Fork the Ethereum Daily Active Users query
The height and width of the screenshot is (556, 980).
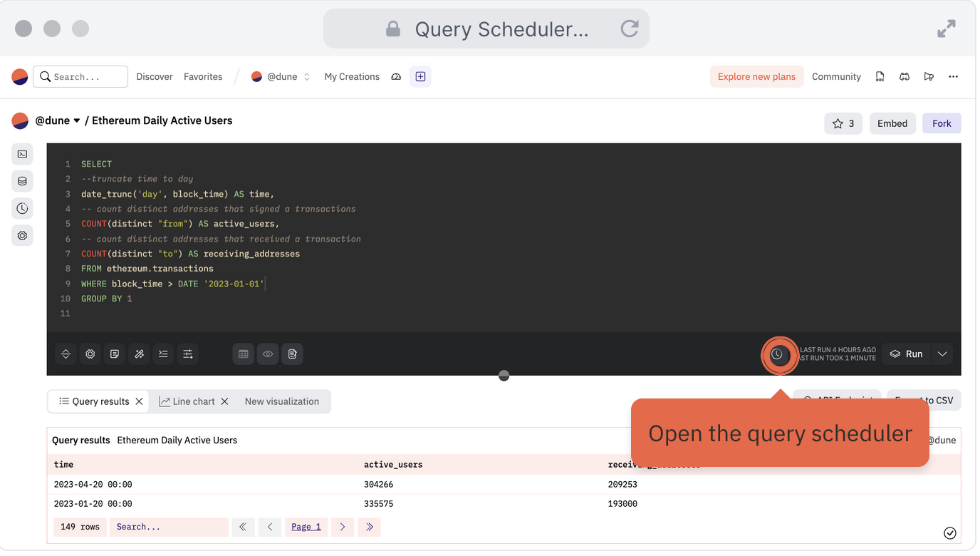[942, 123]
